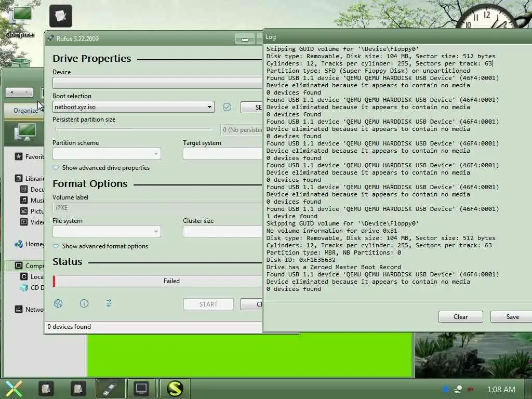This screenshot has height=399, width=532.
Task: Clear the Rufus log
Action: pyautogui.click(x=460, y=316)
